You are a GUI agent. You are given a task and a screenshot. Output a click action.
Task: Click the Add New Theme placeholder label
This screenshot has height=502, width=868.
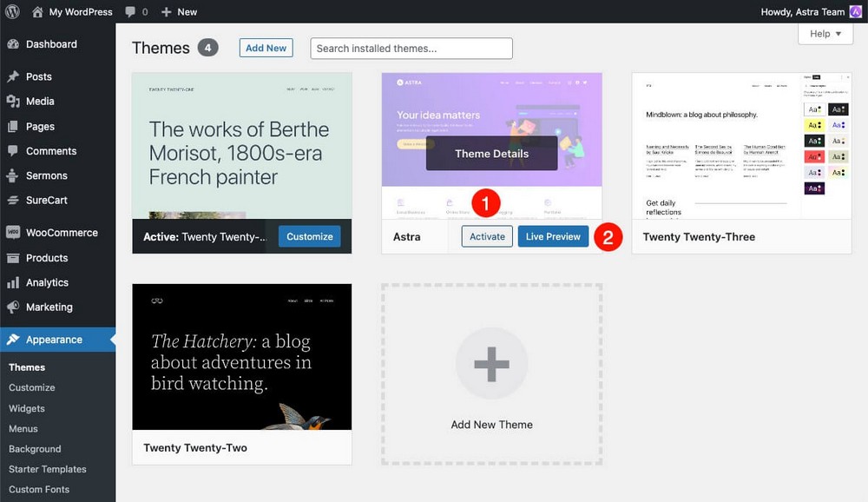[491, 425]
